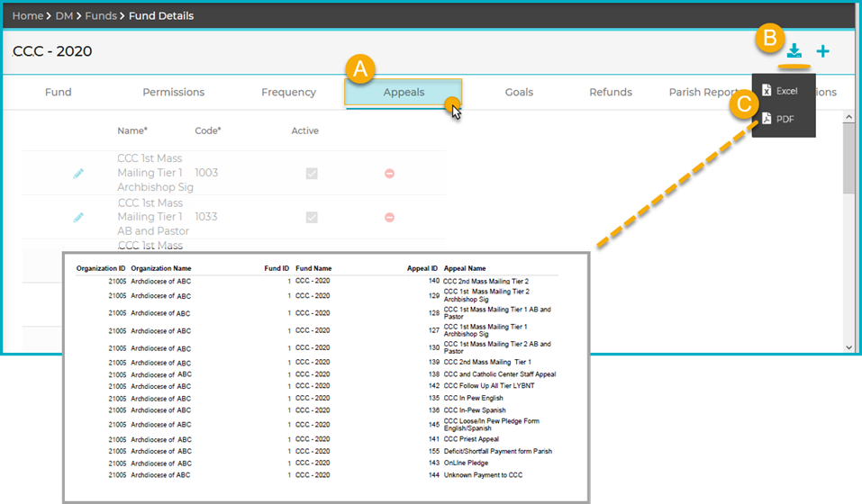Select the Appeals tab
The image size is (862, 504).
pos(404,92)
